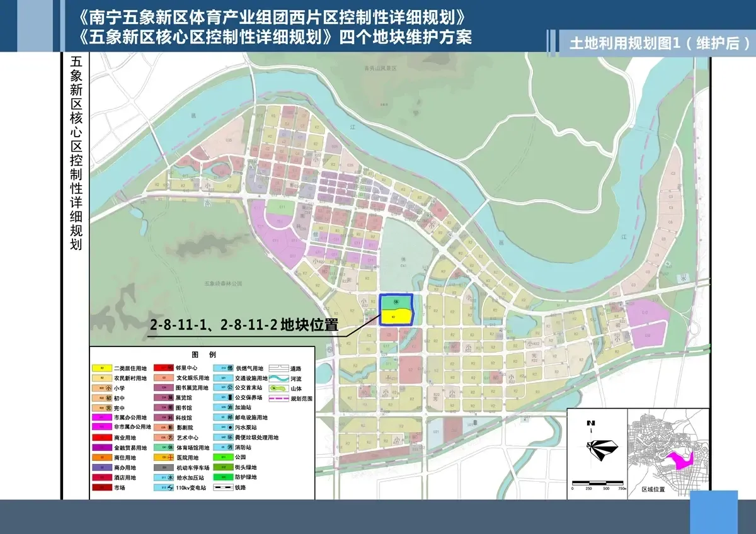Image resolution: width=756 pixels, height=534 pixels.
Task: Click the 农民新村用地 pale yellow swatch
Action: click(102, 378)
